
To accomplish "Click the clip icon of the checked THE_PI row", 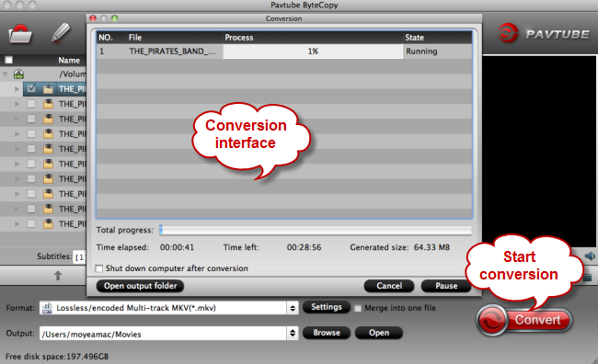I will pyautogui.click(x=48, y=89).
